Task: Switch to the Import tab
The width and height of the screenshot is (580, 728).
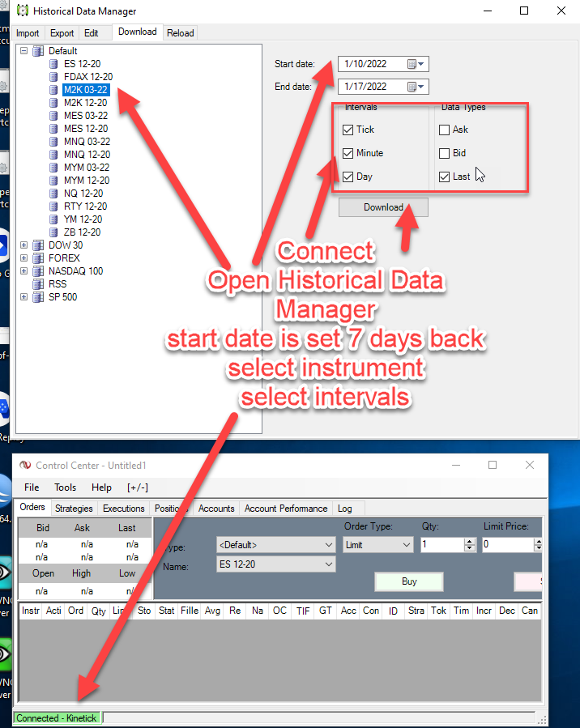Action: pyautogui.click(x=28, y=33)
